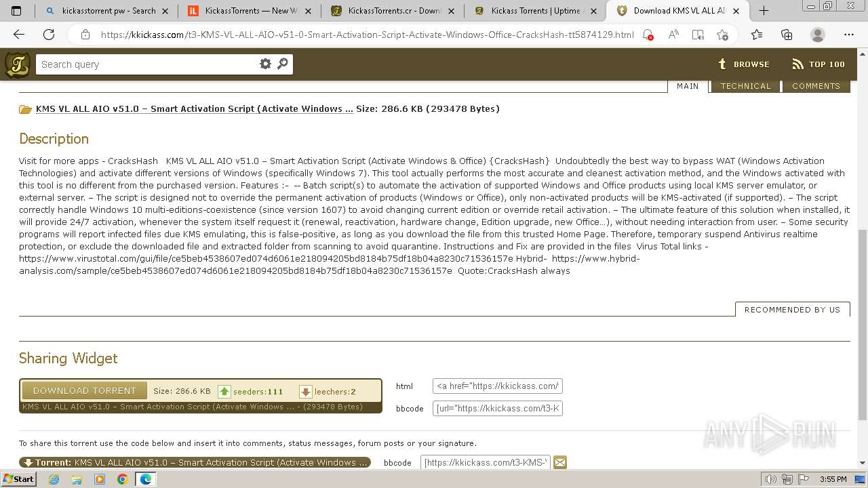
Task: Open Internet Explorer from taskbar
Action: (x=54, y=479)
